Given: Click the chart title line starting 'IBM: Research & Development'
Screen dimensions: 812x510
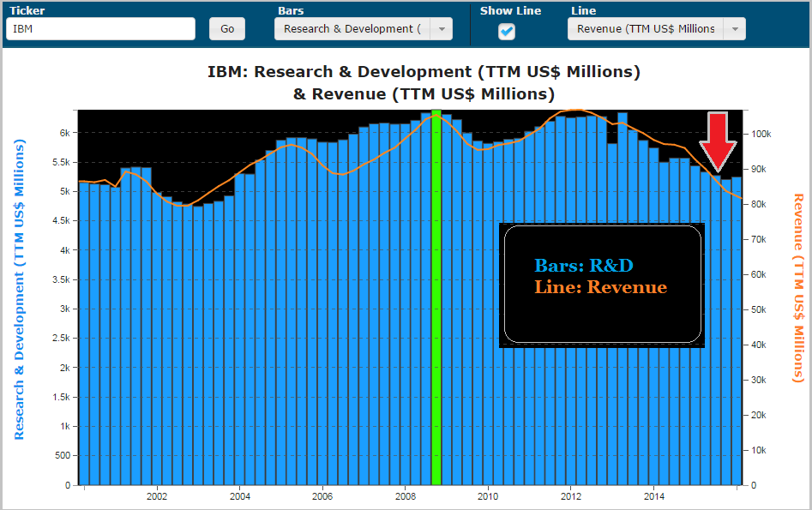Looking at the screenshot, I should click(x=424, y=71).
